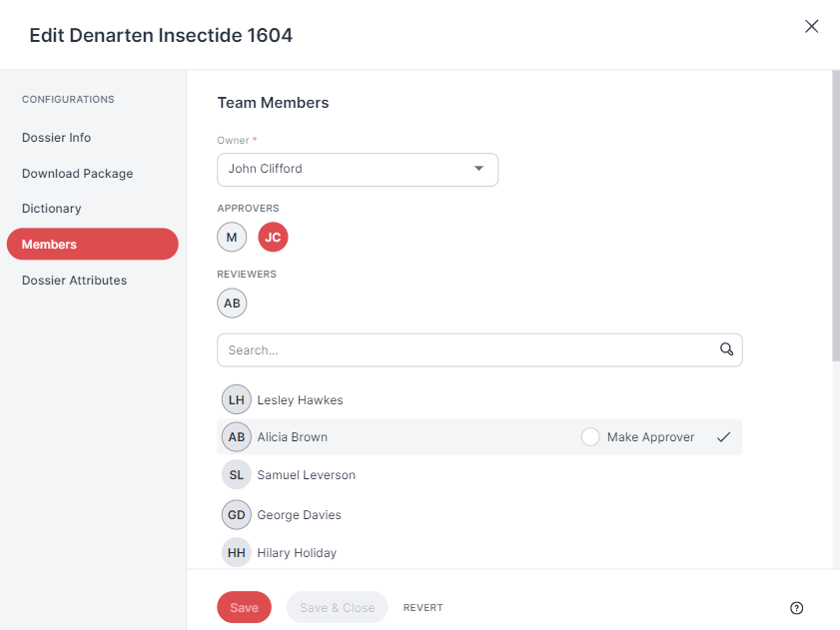
Task: Switch to Download Package configuration
Action: 78,174
